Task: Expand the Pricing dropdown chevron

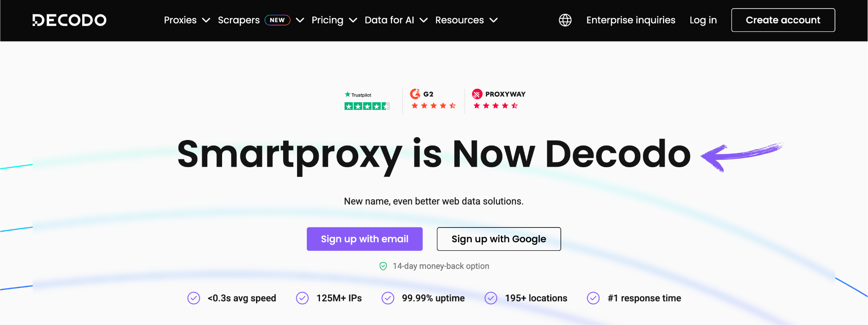Action: tap(353, 20)
